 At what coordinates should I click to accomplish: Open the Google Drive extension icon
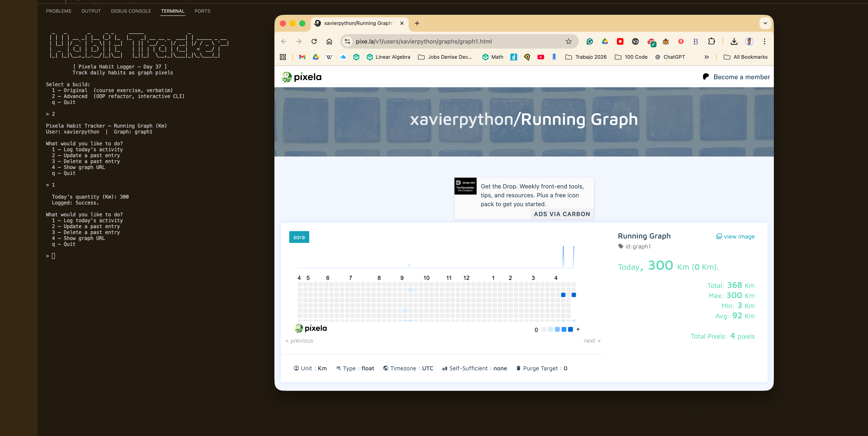pos(605,41)
